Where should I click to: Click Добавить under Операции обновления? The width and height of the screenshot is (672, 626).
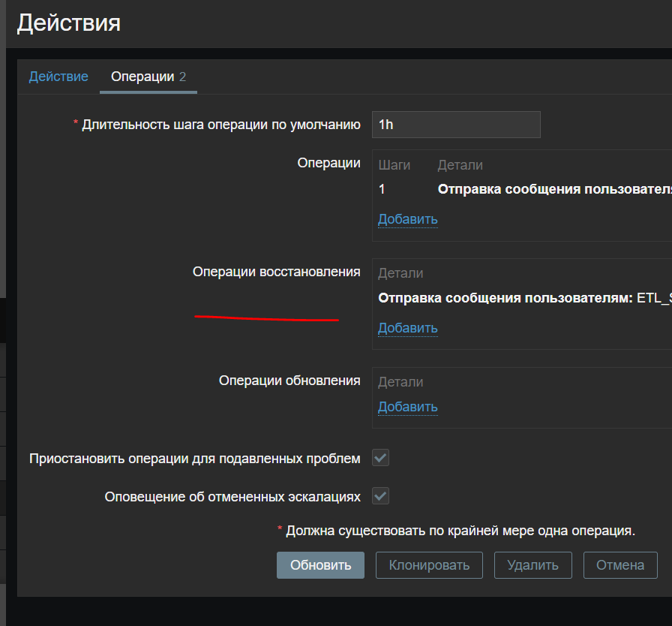[x=407, y=406]
